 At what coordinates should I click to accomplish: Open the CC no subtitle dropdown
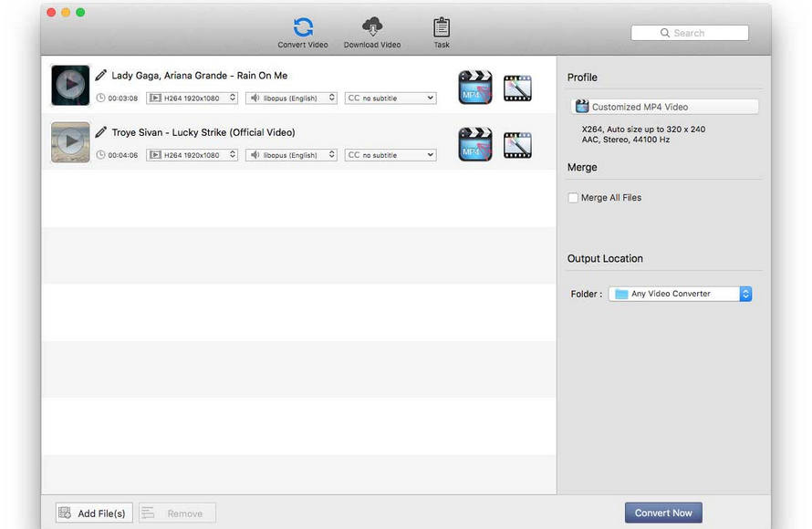(x=390, y=98)
